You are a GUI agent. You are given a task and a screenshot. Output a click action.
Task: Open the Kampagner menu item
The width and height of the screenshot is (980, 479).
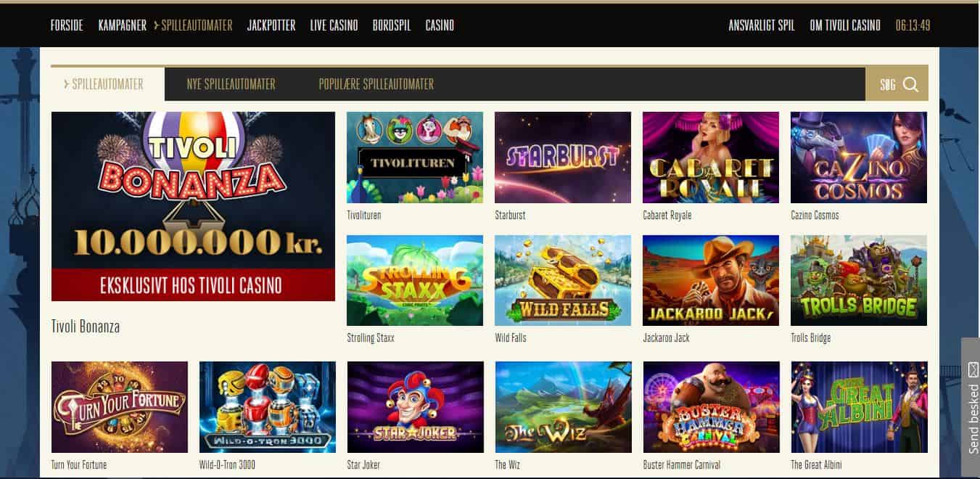pos(123,25)
